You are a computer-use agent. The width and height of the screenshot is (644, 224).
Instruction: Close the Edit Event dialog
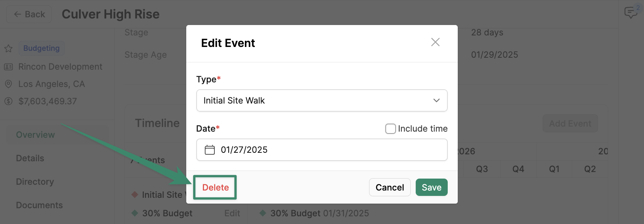click(x=435, y=42)
